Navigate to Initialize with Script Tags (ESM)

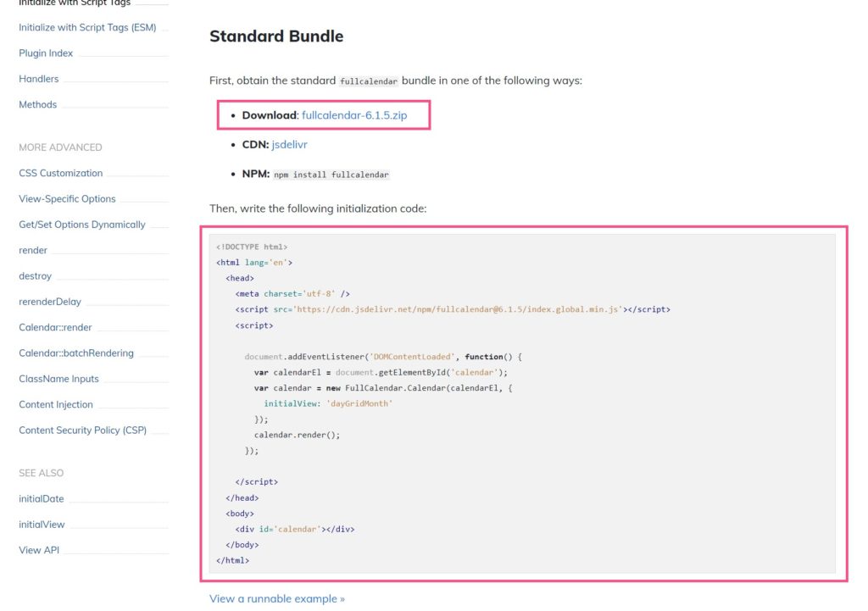pyautogui.click(x=88, y=27)
